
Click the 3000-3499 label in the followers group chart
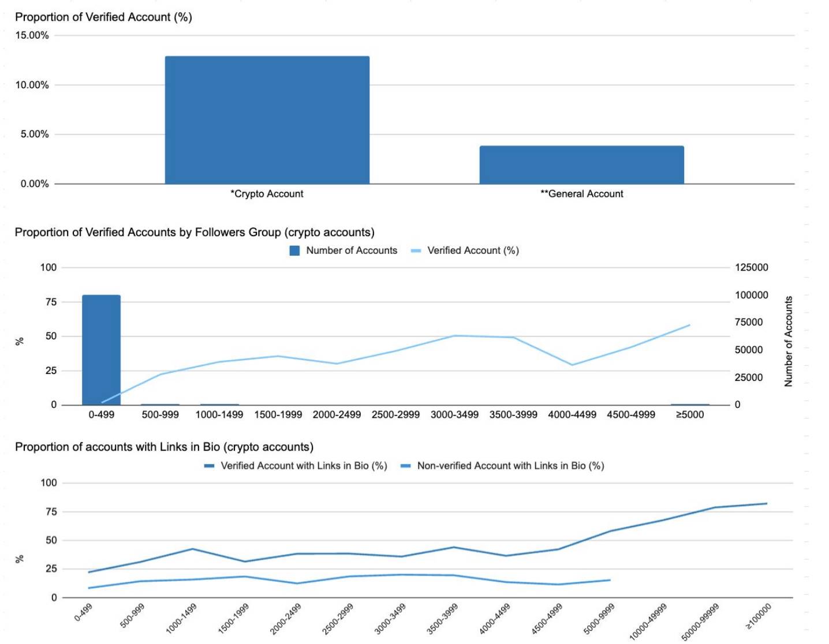(x=454, y=415)
